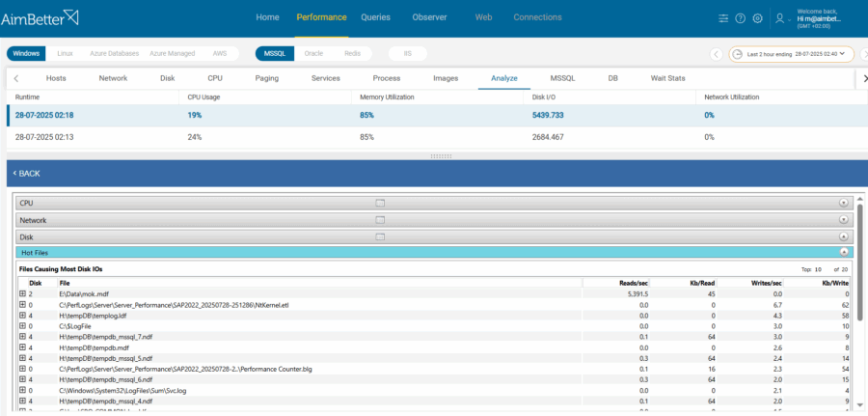
Task: Click the Network section window icon
Action: pyautogui.click(x=380, y=220)
